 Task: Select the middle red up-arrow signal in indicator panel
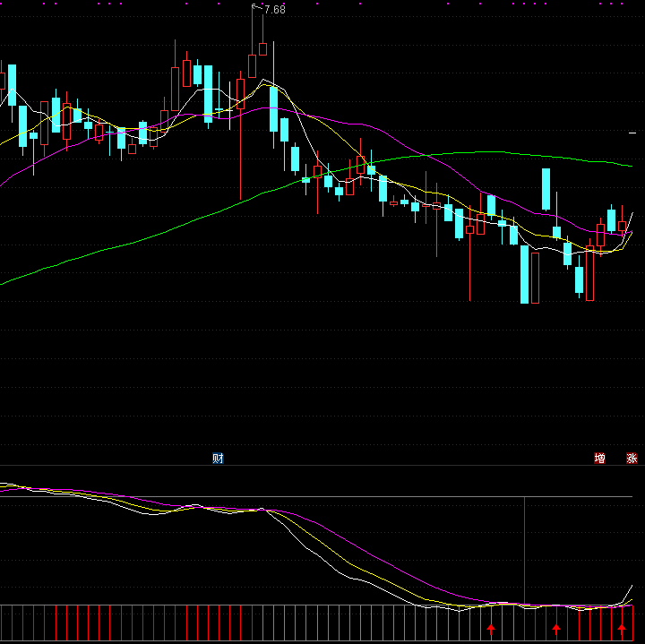click(x=556, y=629)
